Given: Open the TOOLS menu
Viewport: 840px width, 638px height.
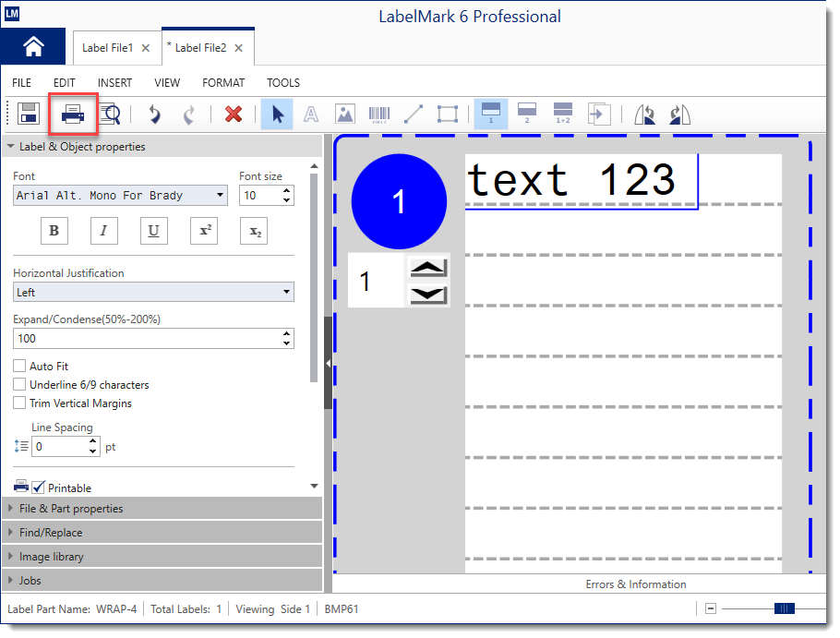Looking at the screenshot, I should [283, 82].
